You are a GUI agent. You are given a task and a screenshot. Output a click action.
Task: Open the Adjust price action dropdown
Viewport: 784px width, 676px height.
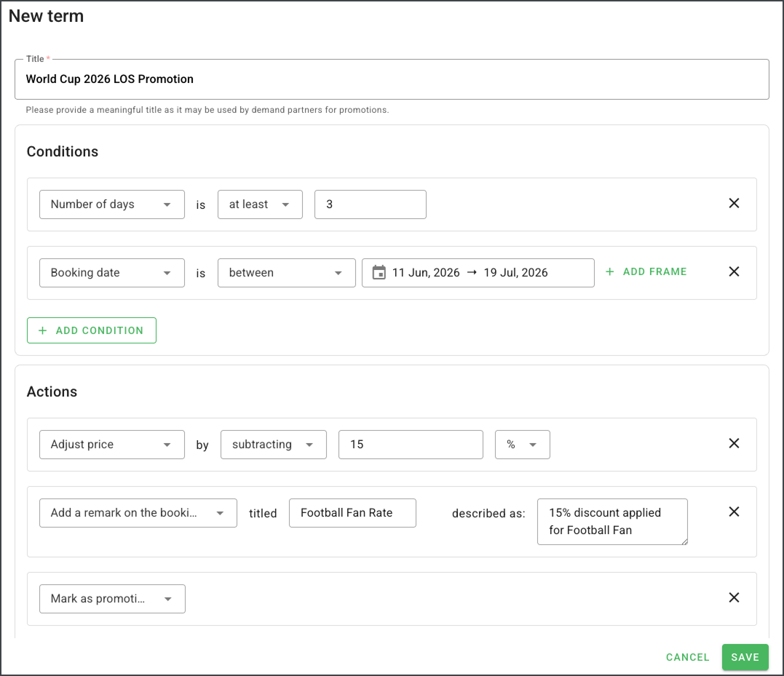111,445
